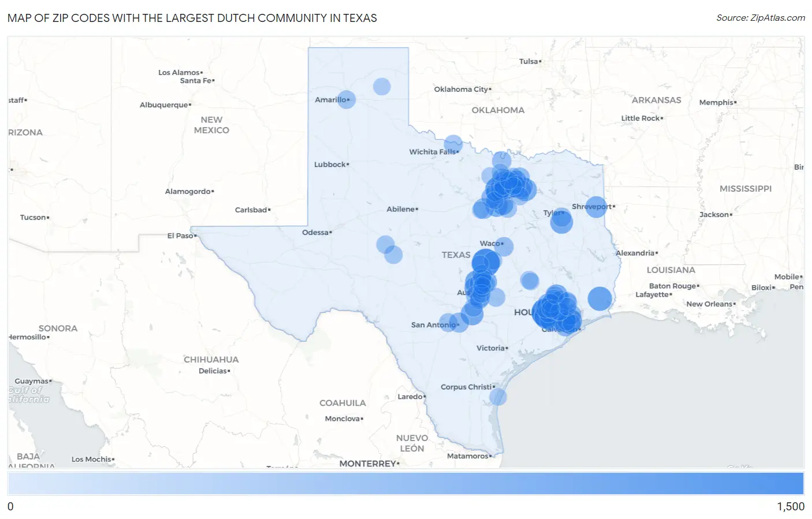The image size is (812, 519).
Task: Click the New Orleans label
Action: tap(709, 304)
